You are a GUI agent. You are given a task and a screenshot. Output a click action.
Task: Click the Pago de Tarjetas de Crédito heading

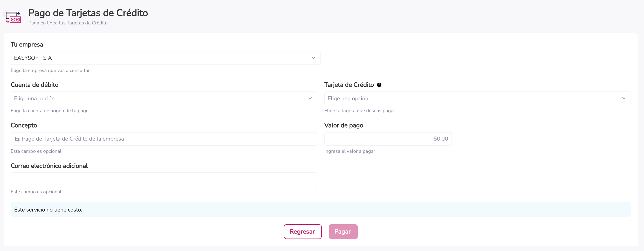click(88, 13)
